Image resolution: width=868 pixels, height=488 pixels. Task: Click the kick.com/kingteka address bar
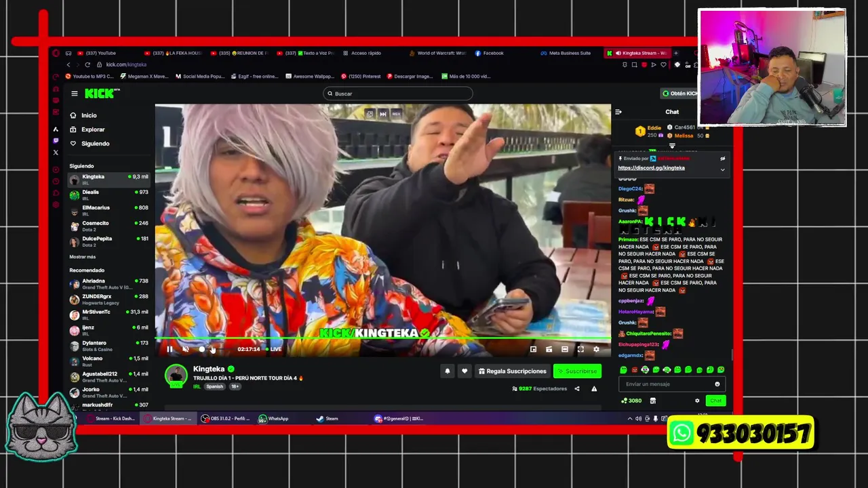pos(126,64)
